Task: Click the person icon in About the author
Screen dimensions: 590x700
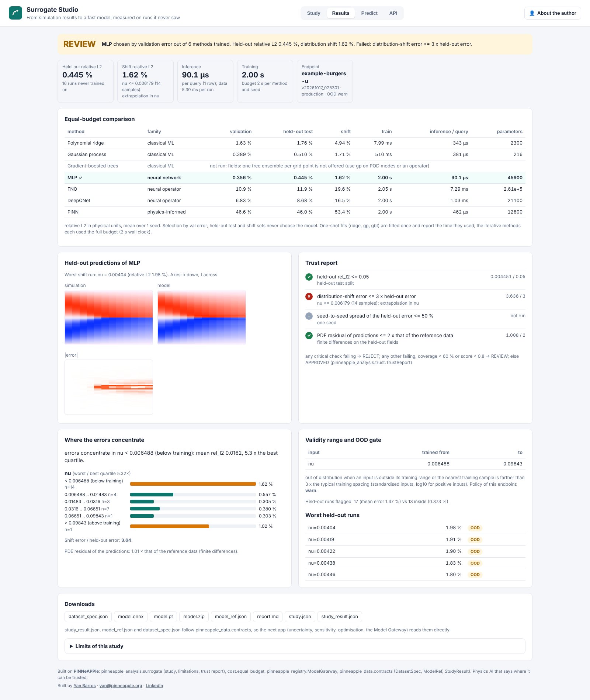Action: [532, 13]
